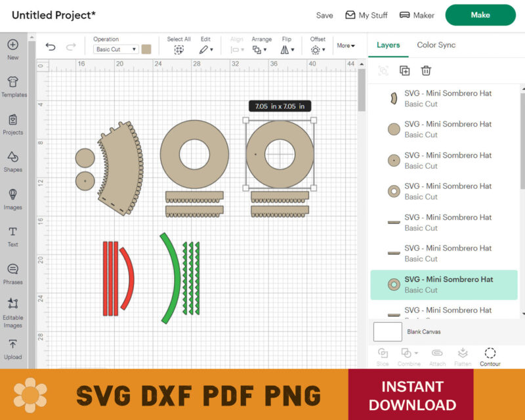Click the green Make button
The image size is (525, 420).
[480, 15]
